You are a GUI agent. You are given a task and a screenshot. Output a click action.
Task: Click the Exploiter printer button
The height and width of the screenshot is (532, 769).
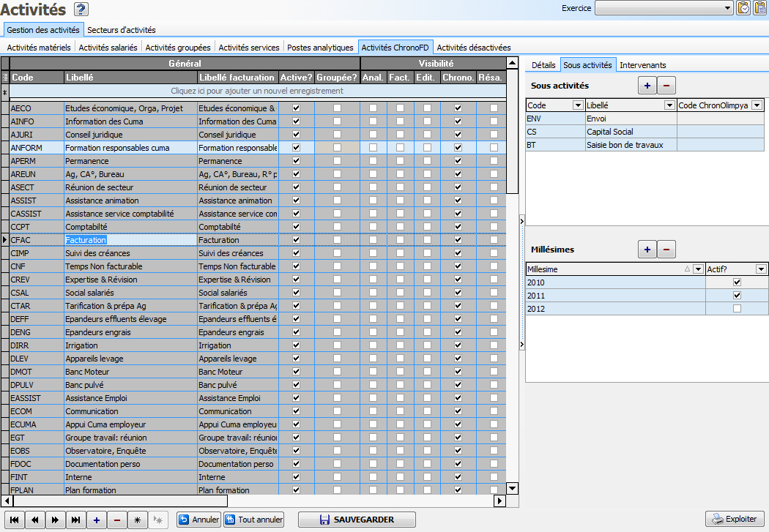(734, 520)
